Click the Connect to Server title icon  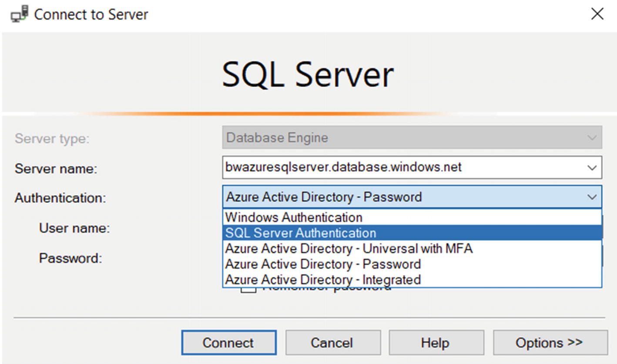click(x=20, y=14)
